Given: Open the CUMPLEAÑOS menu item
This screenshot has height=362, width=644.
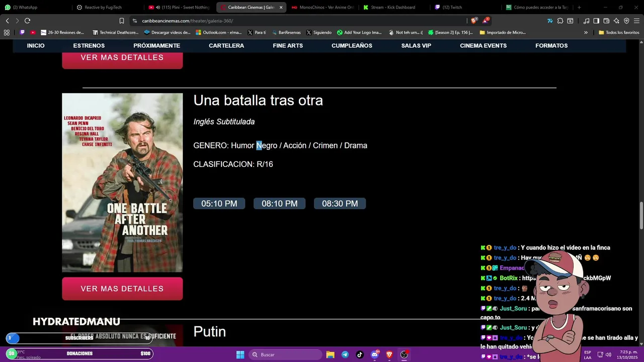Looking at the screenshot, I should point(352,46).
